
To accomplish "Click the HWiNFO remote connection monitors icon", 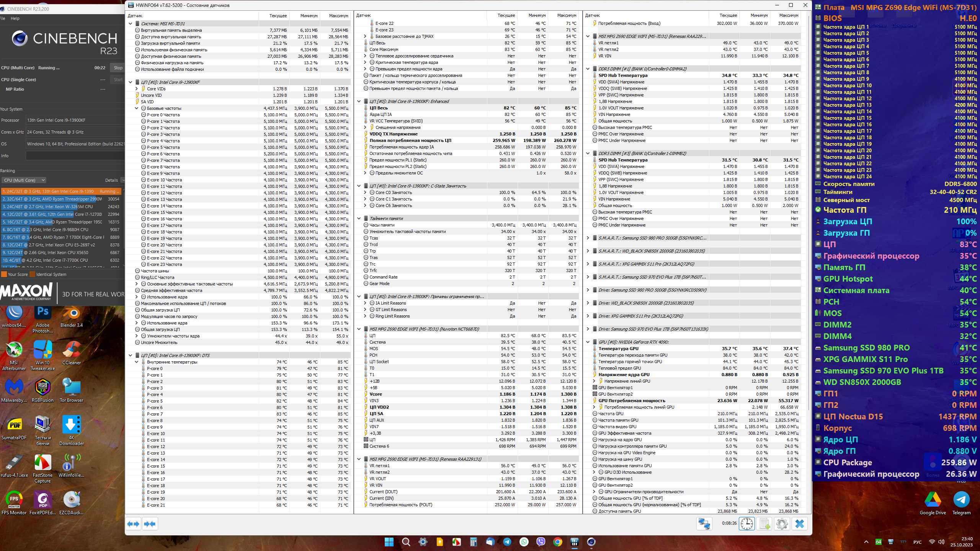I will [x=704, y=523].
